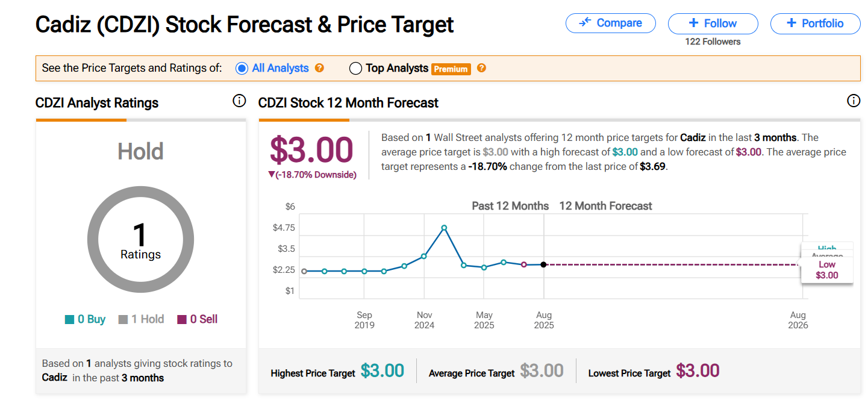This screenshot has height=412, width=868.
Task: Select the Top Analysts radio button
Action: click(x=355, y=68)
